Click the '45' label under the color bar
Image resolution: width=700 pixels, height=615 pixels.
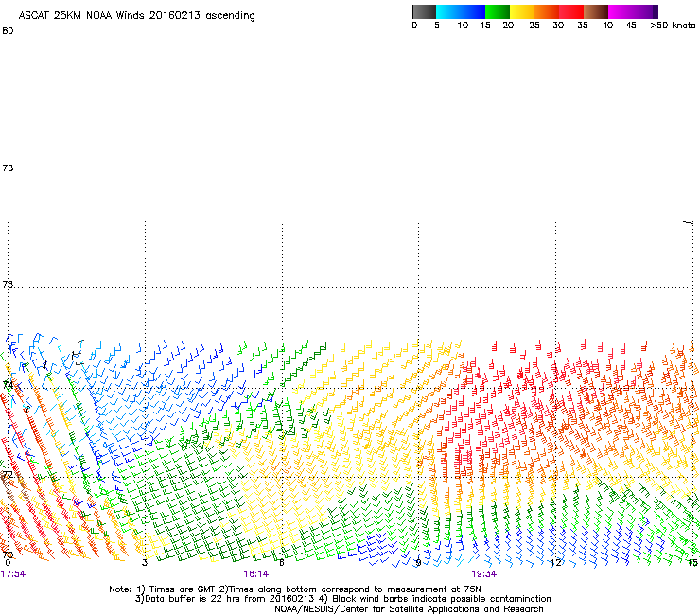[631, 26]
